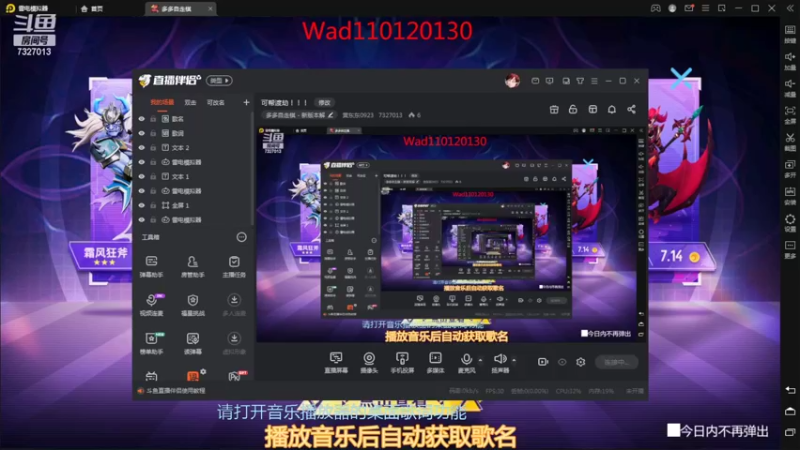The image size is (800, 450).
Task: Hide the 歌名 layer via eye icon
Action: (x=141, y=119)
